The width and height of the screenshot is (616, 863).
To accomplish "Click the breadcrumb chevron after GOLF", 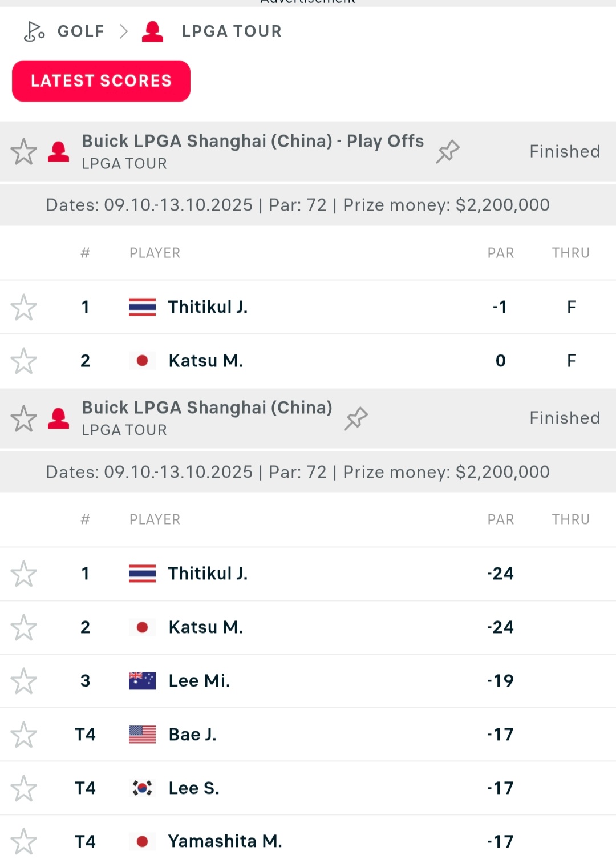I will click(x=123, y=31).
